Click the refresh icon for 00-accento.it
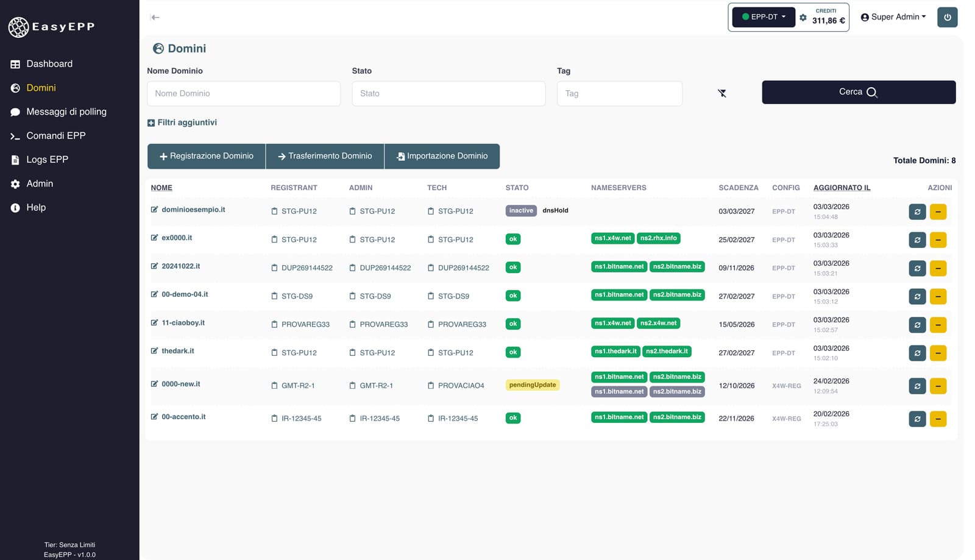The width and height of the screenshot is (975, 560). point(917,419)
